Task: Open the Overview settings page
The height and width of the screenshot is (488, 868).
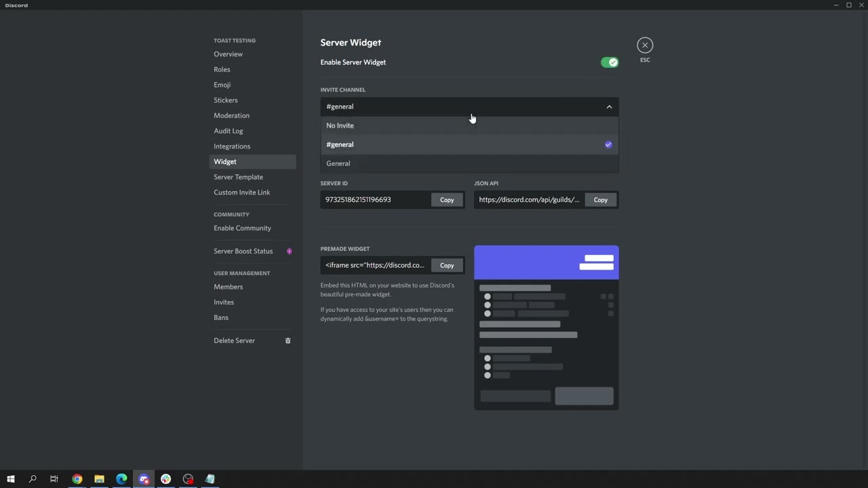Action: [252, 54]
